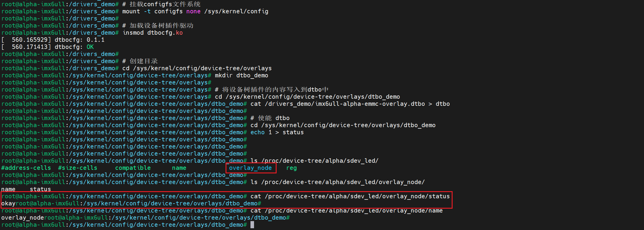
Task: Click the 'insmod dtbocfg.ko' command
Action: tap(153, 33)
